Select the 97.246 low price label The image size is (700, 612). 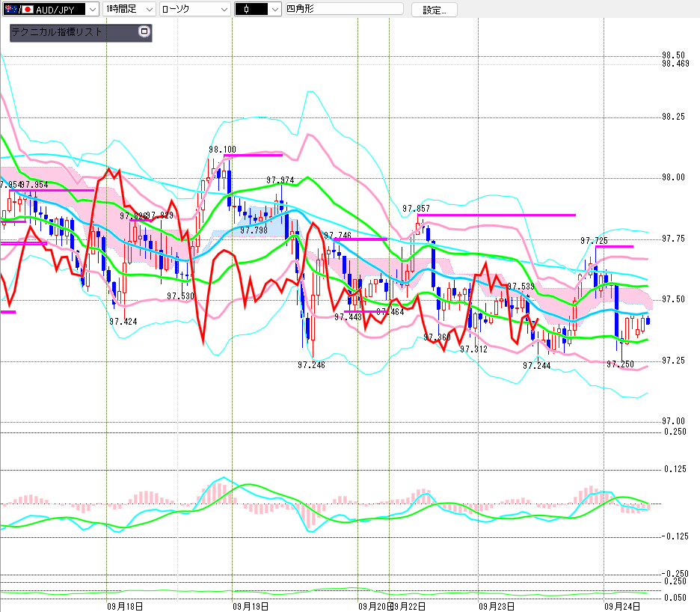coord(311,365)
